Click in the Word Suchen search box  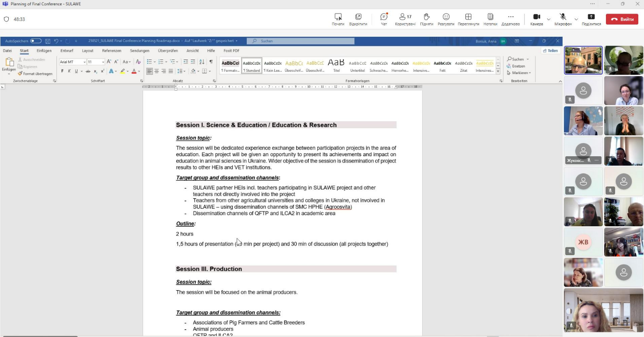(x=301, y=41)
